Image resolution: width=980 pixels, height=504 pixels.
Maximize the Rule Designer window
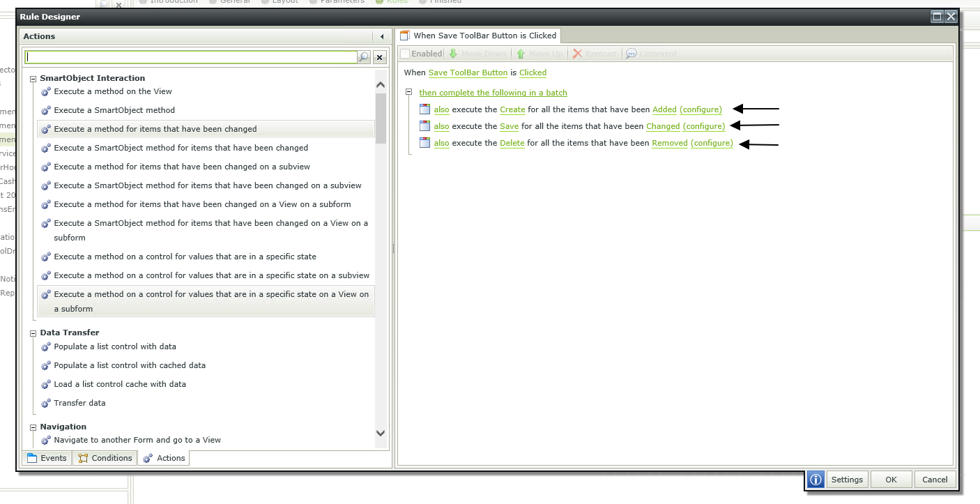coord(937,17)
